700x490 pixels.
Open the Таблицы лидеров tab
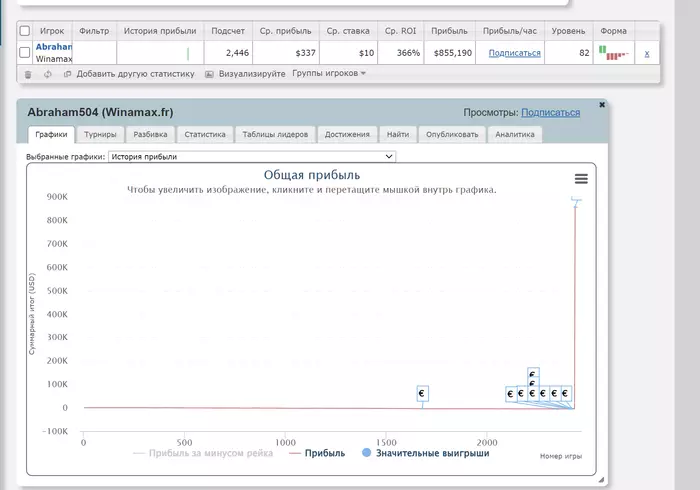pos(275,134)
